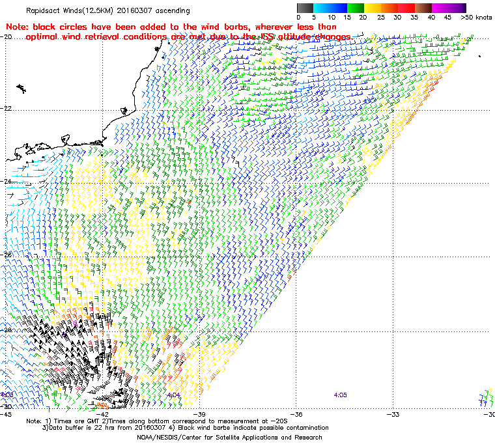Click the NOAA/NESDIS credit line
This screenshot has height=448, width=495.
[229, 438]
